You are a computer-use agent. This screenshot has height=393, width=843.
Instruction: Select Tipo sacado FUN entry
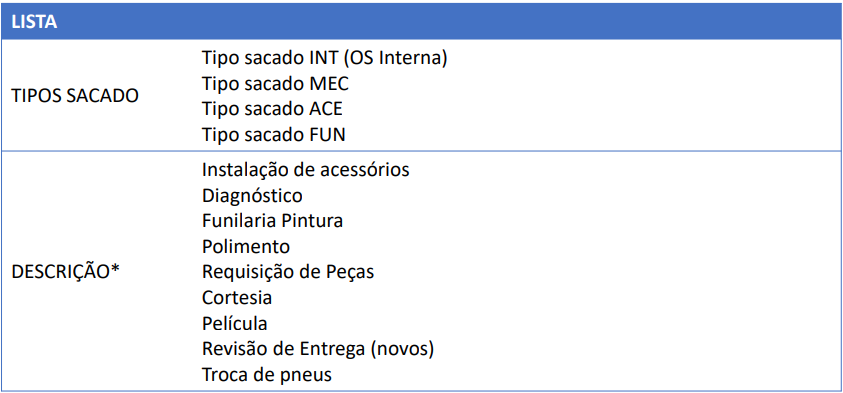click(x=274, y=135)
